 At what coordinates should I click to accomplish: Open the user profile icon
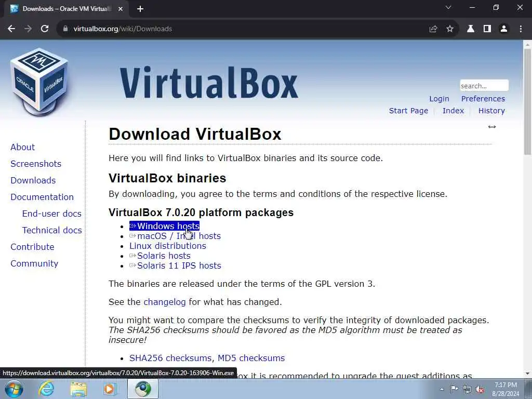click(x=504, y=29)
